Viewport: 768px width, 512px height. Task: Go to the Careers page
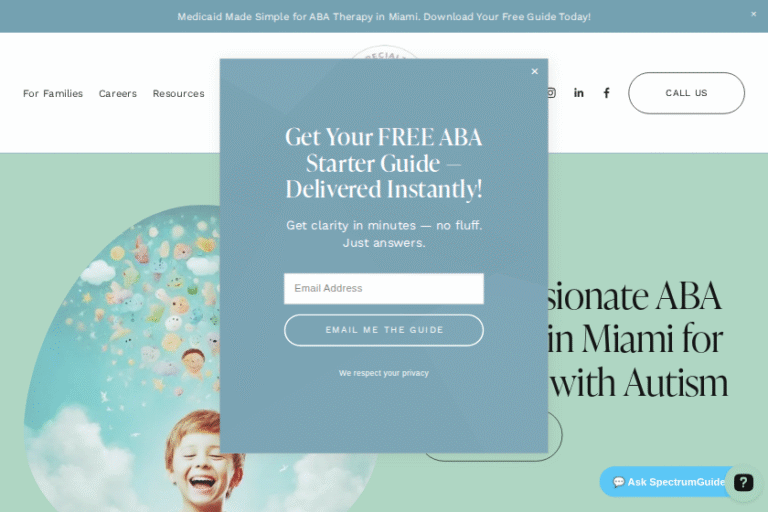pyautogui.click(x=118, y=93)
